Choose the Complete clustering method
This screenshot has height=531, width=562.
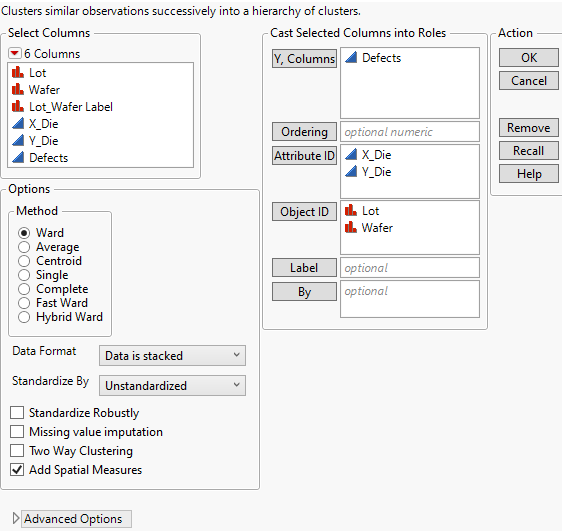[24, 289]
